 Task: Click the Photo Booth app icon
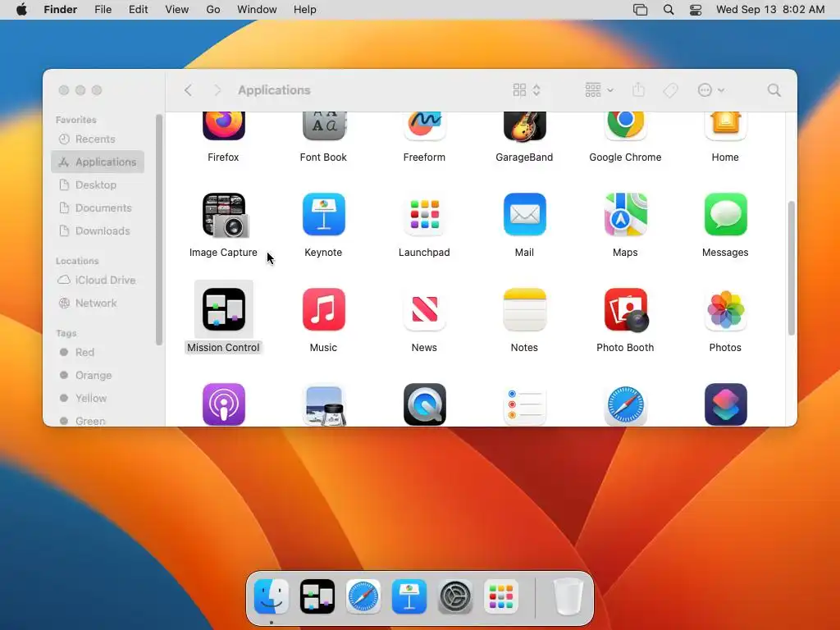point(626,309)
